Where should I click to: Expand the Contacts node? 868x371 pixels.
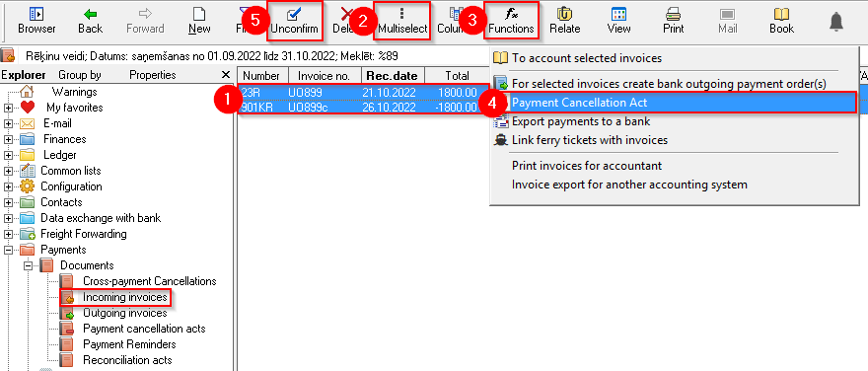click(8, 202)
